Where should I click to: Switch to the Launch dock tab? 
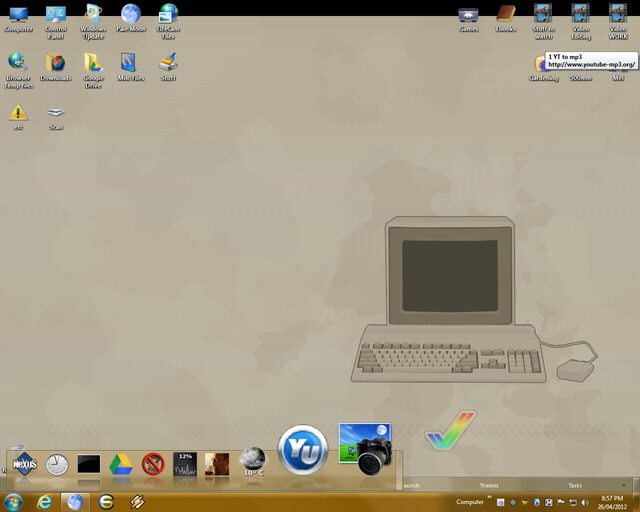(411, 485)
